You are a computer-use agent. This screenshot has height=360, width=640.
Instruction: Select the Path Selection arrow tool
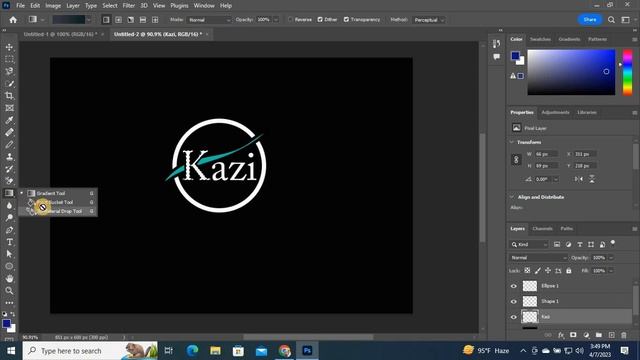[9, 254]
